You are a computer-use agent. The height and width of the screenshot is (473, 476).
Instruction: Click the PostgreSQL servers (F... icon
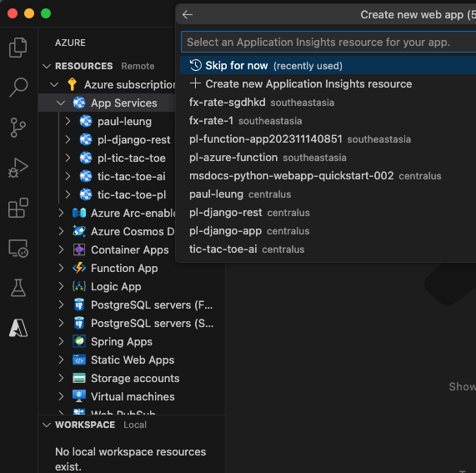click(79, 304)
